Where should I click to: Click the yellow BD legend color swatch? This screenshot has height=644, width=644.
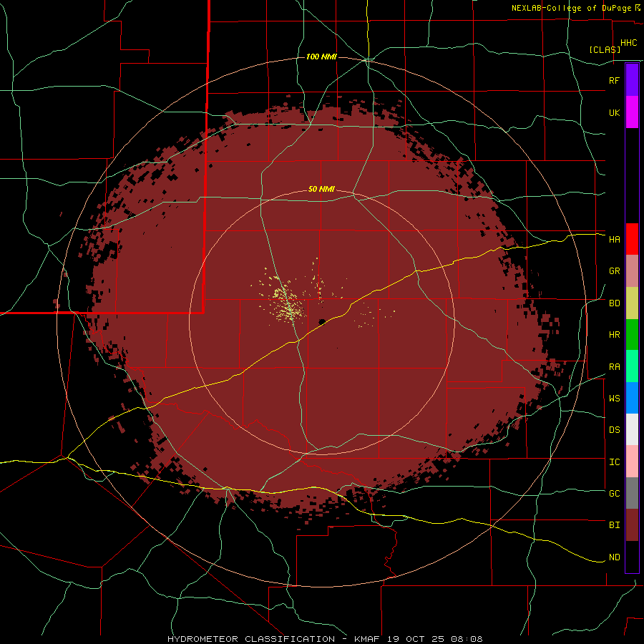(632, 303)
